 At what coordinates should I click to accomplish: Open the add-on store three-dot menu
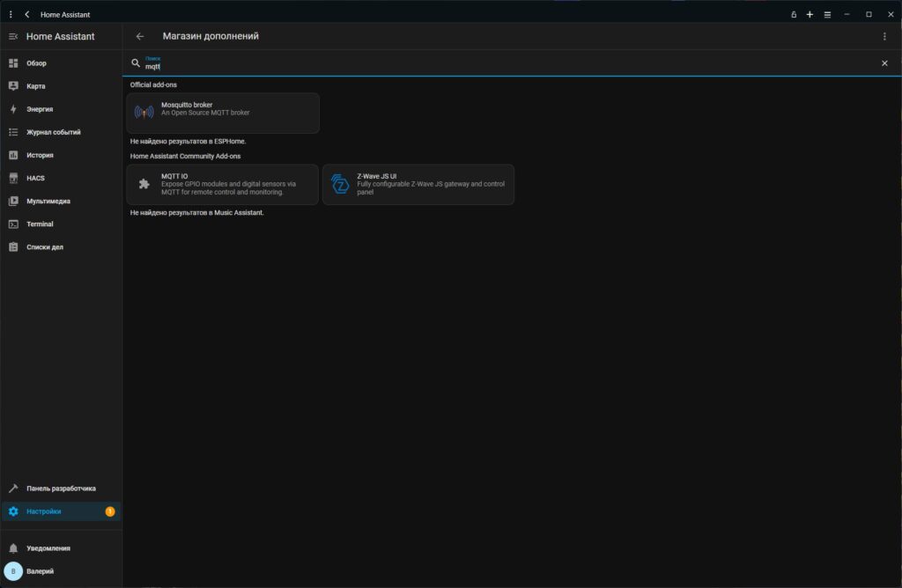click(x=884, y=37)
